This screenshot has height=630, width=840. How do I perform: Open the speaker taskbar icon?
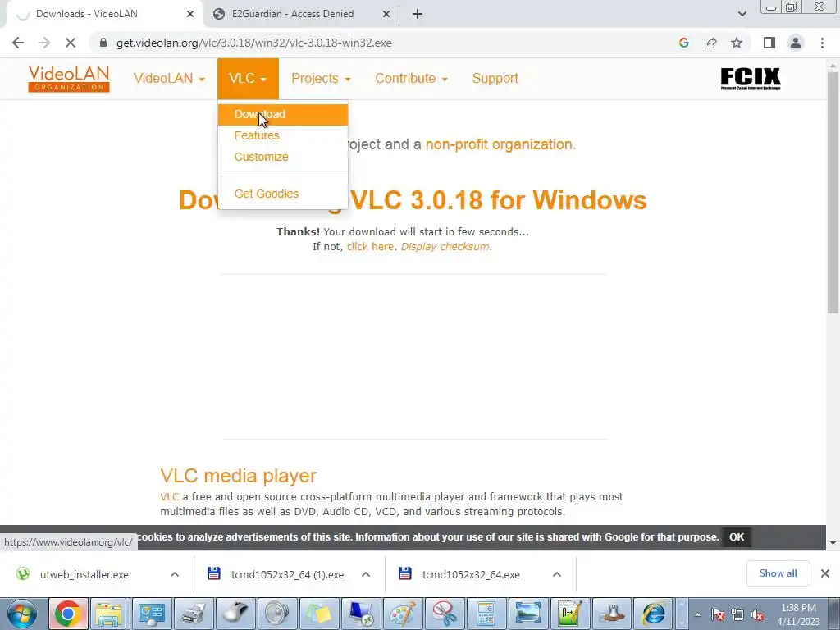coord(277,614)
